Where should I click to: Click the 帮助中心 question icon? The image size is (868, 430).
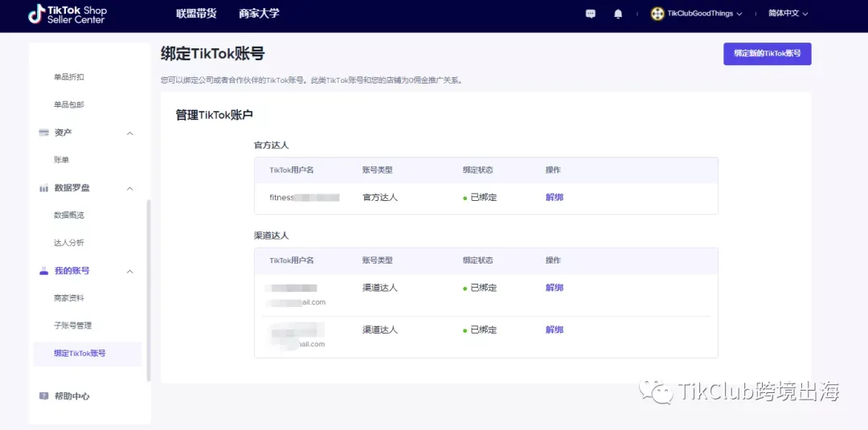(x=43, y=396)
